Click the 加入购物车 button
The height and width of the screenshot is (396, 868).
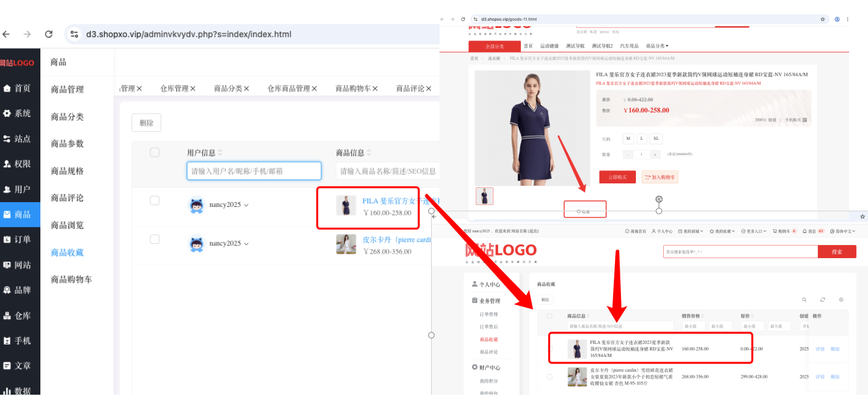(x=660, y=177)
